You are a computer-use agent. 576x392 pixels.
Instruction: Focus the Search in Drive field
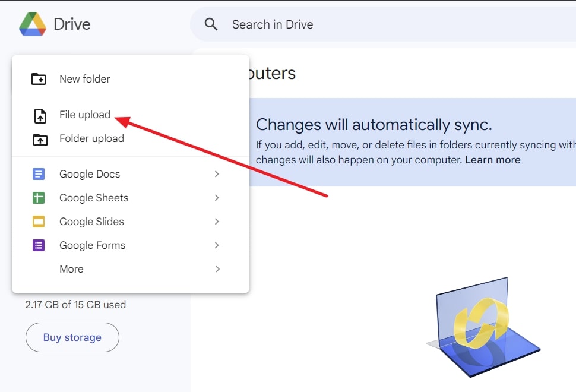point(356,24)
